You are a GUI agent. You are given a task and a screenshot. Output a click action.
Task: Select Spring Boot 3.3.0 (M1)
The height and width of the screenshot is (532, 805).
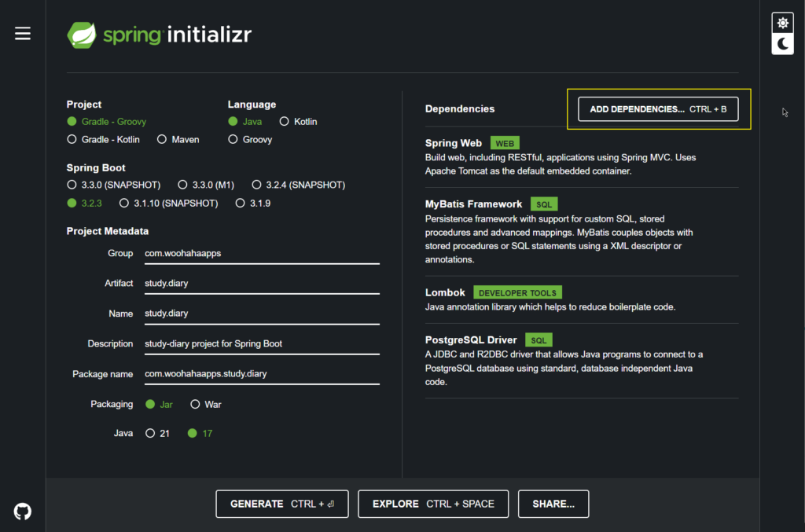coord(206,185)
